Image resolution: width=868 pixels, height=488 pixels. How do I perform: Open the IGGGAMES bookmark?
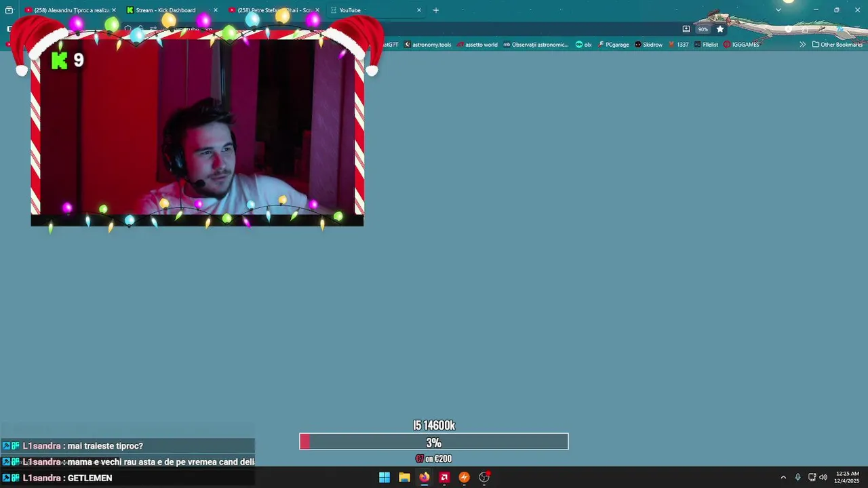coord(741,45)
